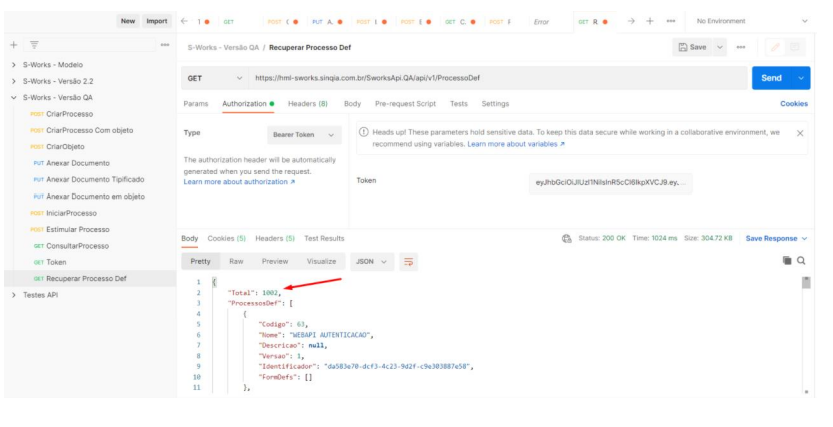This screenshot has height=427, width=833.
Task: Open Learn more about authorization link
Action: 239,182
